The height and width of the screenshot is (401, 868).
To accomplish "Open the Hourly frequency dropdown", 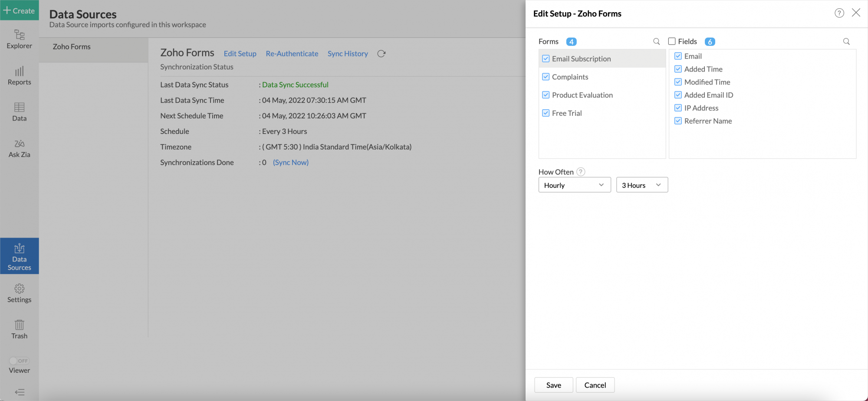I will [575, 185].
